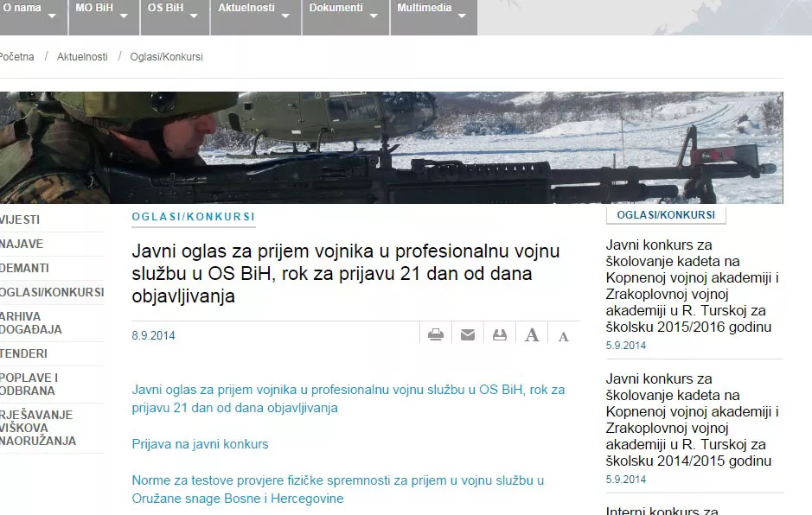Click the OGLASI/KONKURSI tab in right panel
The width and height of the screenshot is (812, 515).
[666, 215]
